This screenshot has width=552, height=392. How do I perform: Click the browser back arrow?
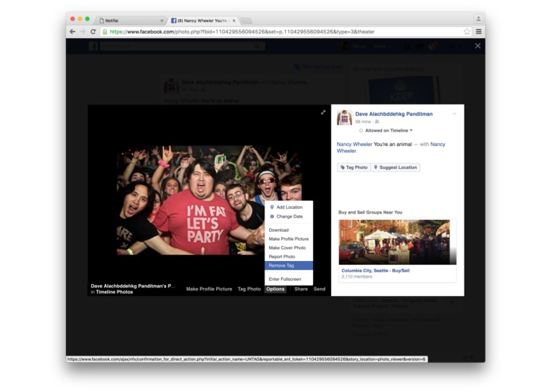click(x=72, y=32)
